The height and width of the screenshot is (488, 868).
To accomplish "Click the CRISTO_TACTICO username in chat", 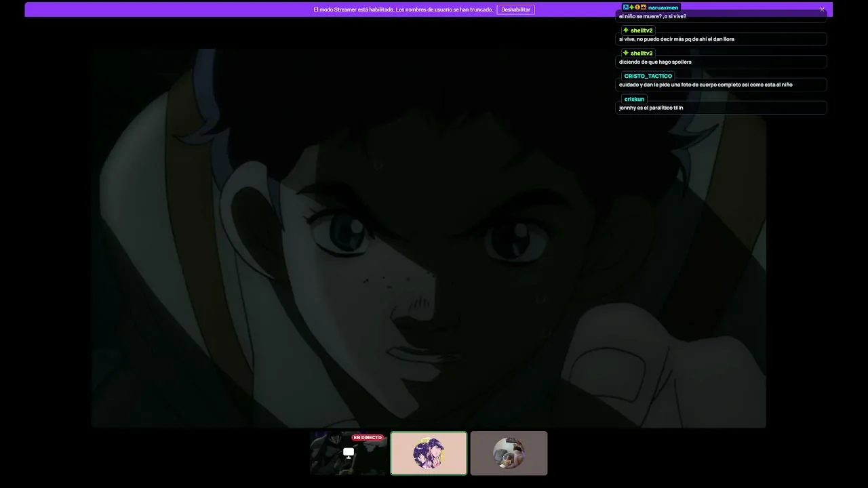I will point(648,76).
